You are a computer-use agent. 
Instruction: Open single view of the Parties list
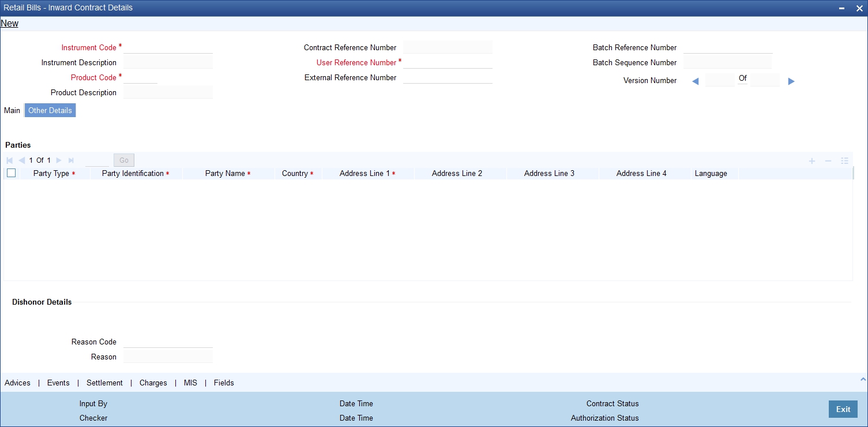[x=844, y=161]
